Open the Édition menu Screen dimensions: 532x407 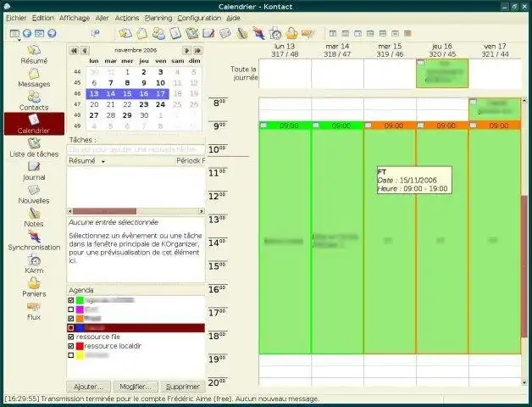43,18
